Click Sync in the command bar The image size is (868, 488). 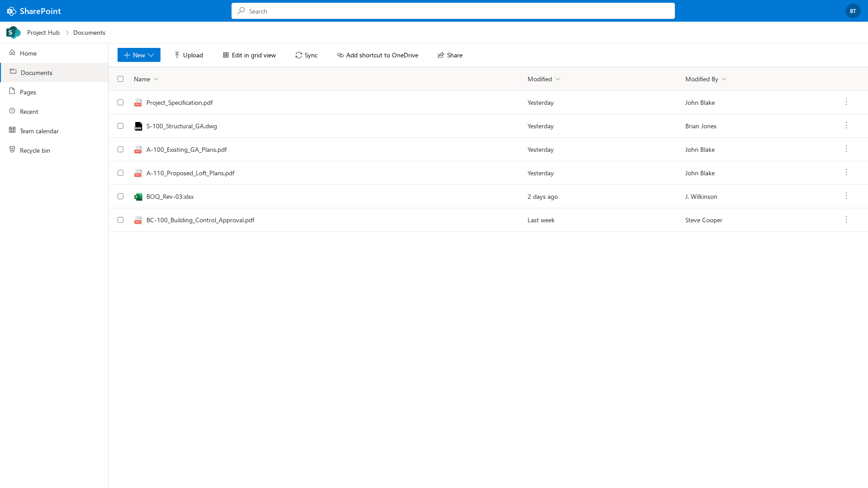307,55
